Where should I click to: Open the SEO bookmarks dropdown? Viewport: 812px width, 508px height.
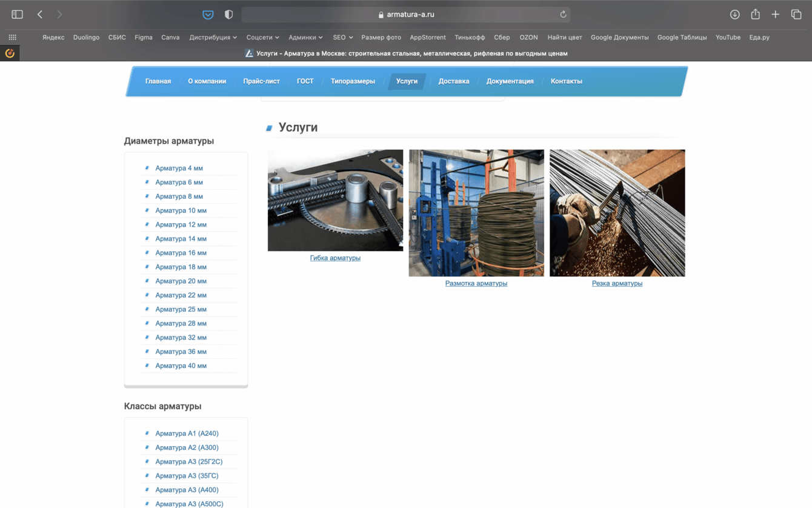pos(342,38)
